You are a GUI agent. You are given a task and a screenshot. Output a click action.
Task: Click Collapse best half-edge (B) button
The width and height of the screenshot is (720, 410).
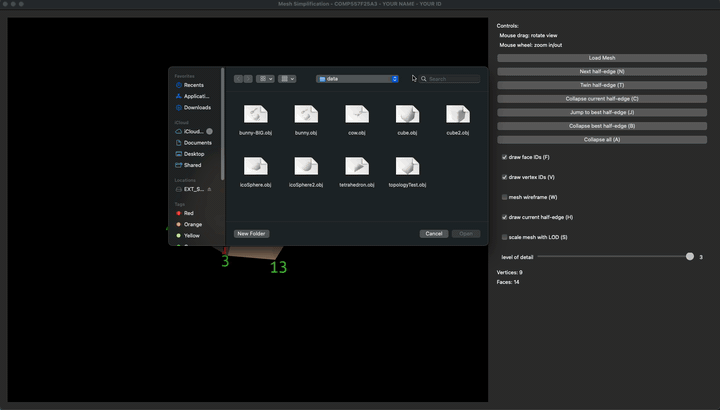point(602,126)
